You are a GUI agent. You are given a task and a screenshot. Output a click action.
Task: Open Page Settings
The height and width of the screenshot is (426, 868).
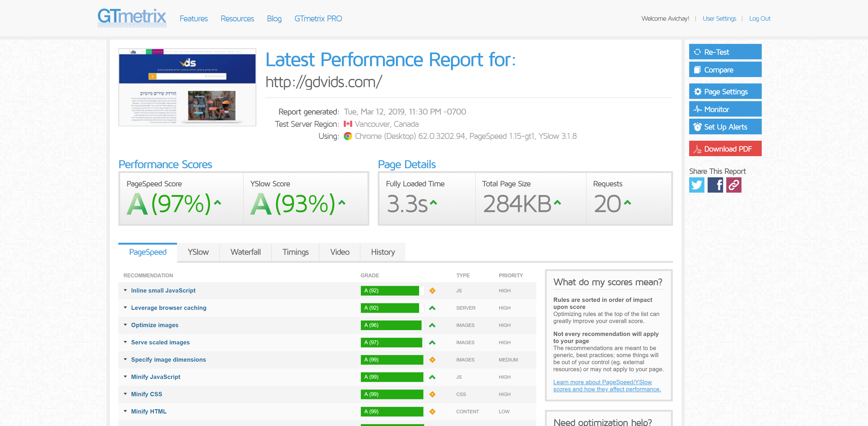point(725,92)
